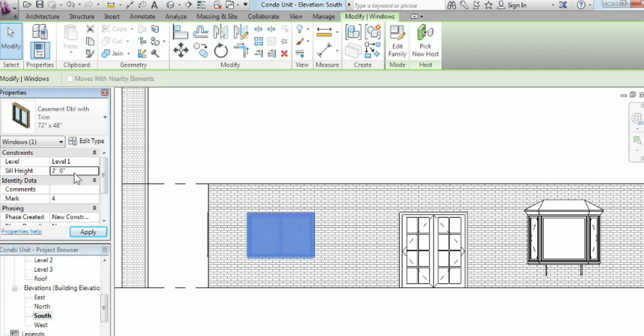Screen dimensions: 644x336
Task: Open the Windows (1) filter dropdown
Action: pos(33,142)
